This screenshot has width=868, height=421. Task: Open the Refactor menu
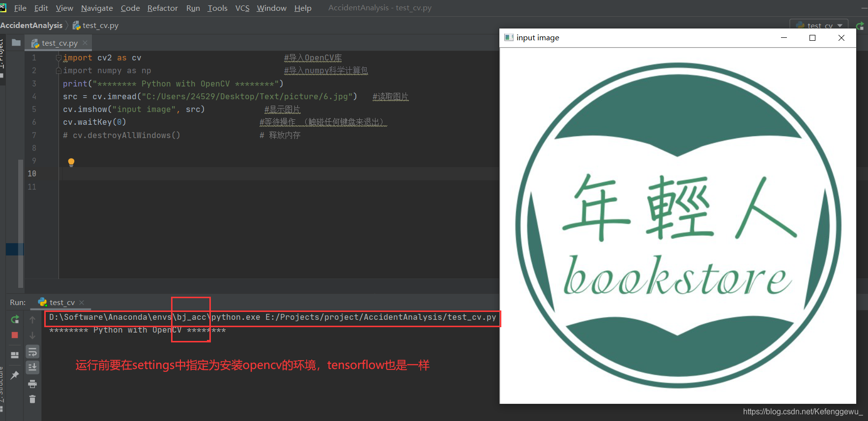pos(163,8)
